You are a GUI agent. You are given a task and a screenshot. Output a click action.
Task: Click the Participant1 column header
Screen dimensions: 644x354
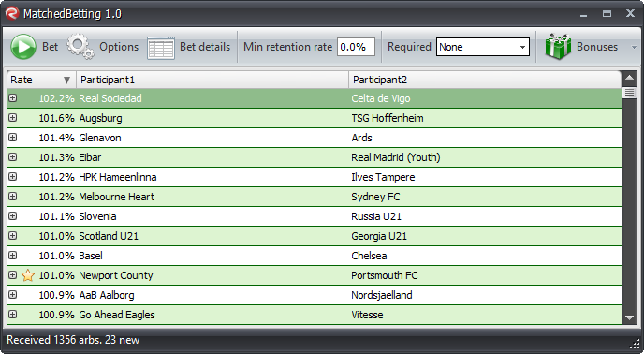click(x=212, y=80)
